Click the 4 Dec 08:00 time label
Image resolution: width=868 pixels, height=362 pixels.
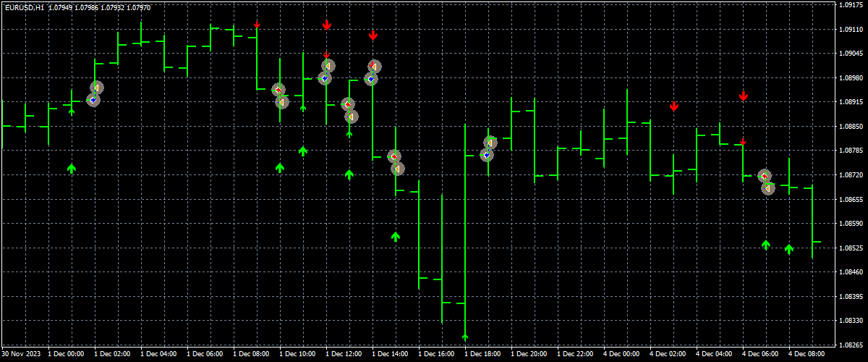(806, 355)
